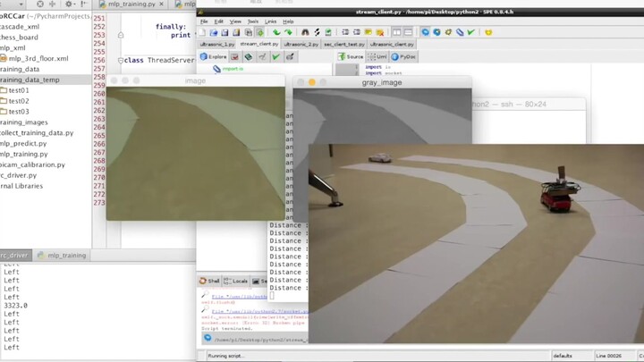Switch to the PyDoc view tab
644x362 pixels.
coord(403,56)
